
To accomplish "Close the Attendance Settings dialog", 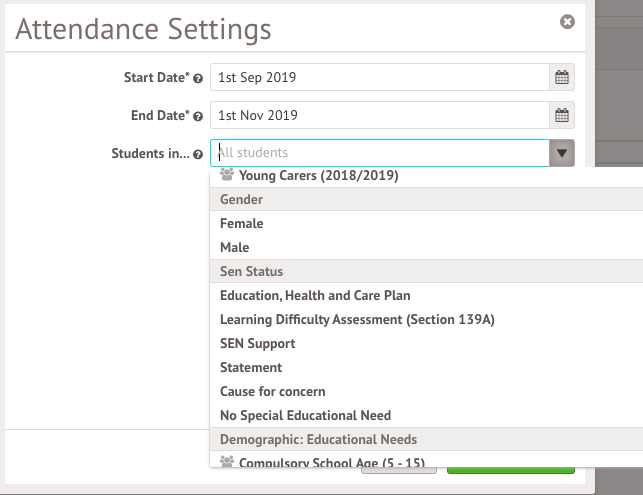I will click(567, 22).
